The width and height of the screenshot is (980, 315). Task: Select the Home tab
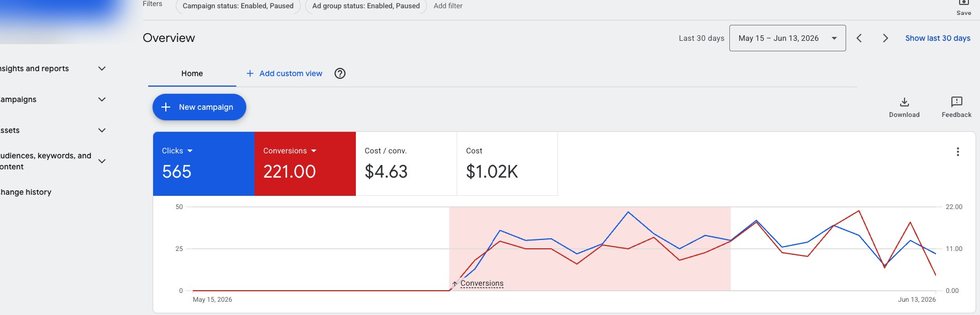pos(192,73)
